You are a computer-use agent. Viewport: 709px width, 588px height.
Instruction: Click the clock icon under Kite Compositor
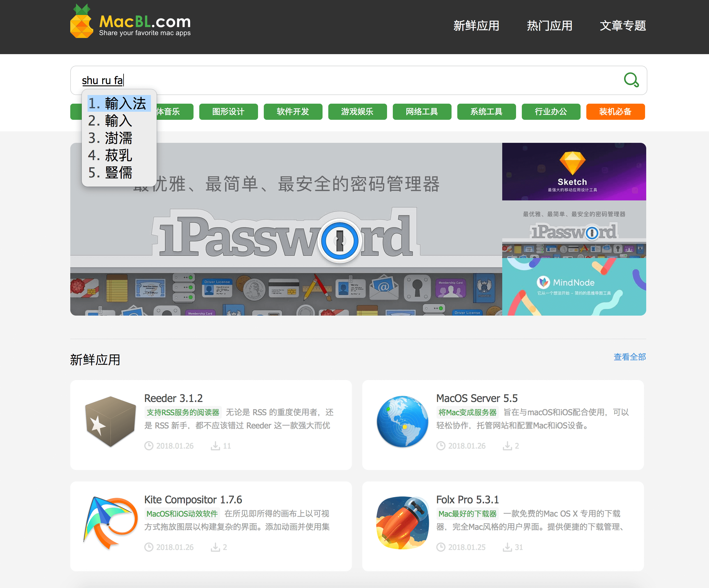(149, 547)
